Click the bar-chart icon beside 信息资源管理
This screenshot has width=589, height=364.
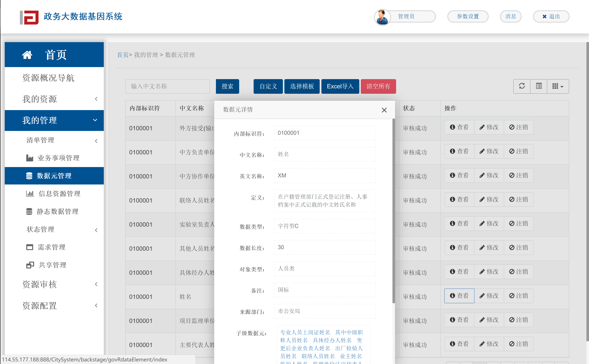coord(30,194)
